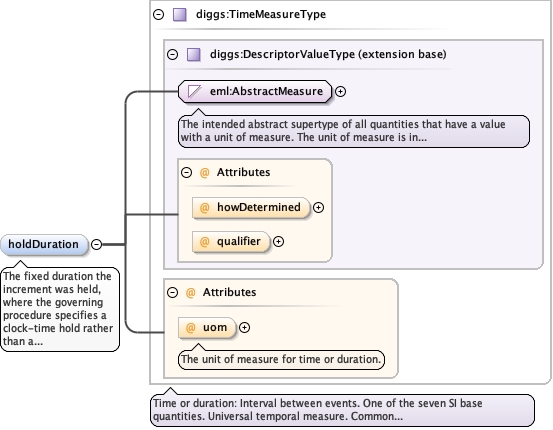
Task: Expand the uom attribute
Action: coord(244,327)
